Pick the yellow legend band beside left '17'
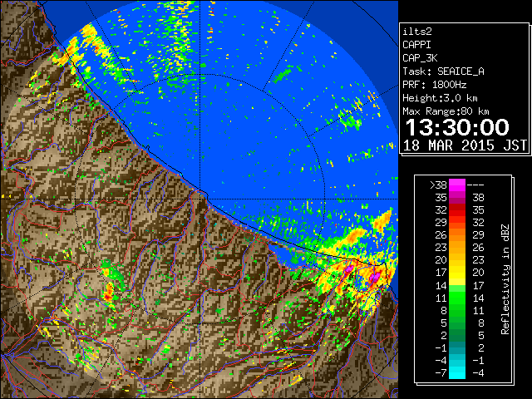 tap(457, 273)
